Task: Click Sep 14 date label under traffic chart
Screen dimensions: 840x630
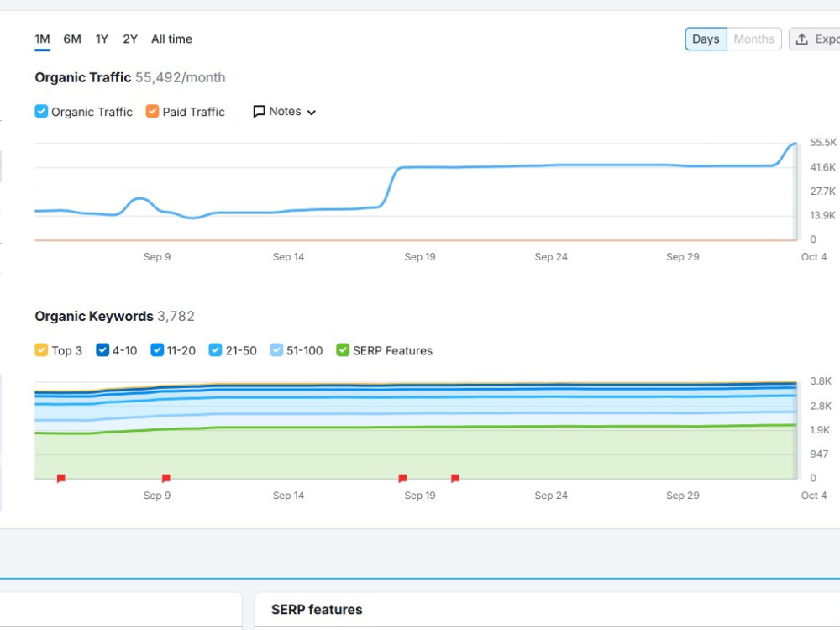Action: coord(288,256)
